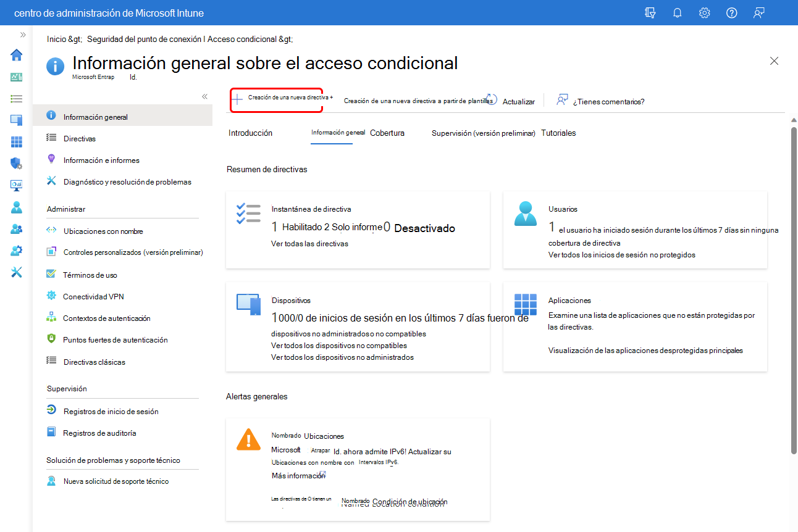Open notifications bell in top bar
This screenshot has width=798, height=532.
coord(677,12)
